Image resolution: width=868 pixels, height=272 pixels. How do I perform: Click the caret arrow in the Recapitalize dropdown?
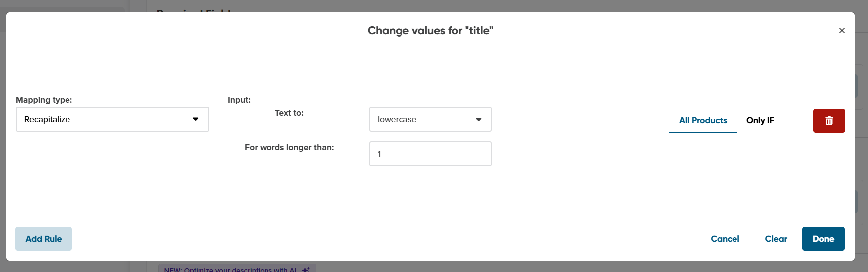(196, 119)
